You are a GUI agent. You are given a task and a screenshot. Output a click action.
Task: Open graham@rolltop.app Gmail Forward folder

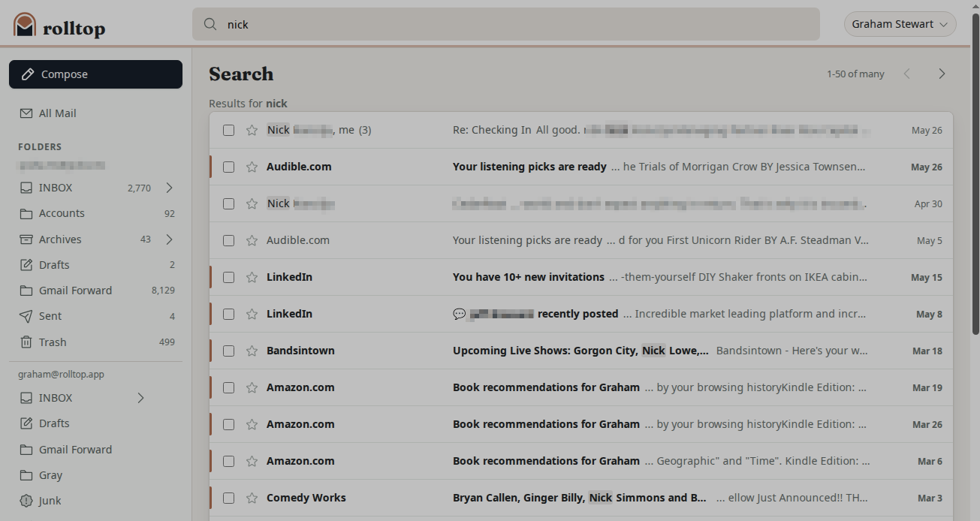click(95, 450)
